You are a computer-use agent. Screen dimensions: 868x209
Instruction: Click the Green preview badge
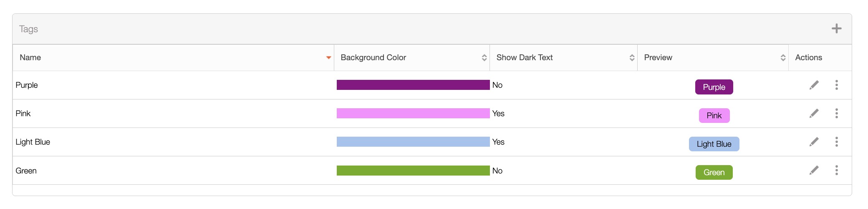[714, 172]
